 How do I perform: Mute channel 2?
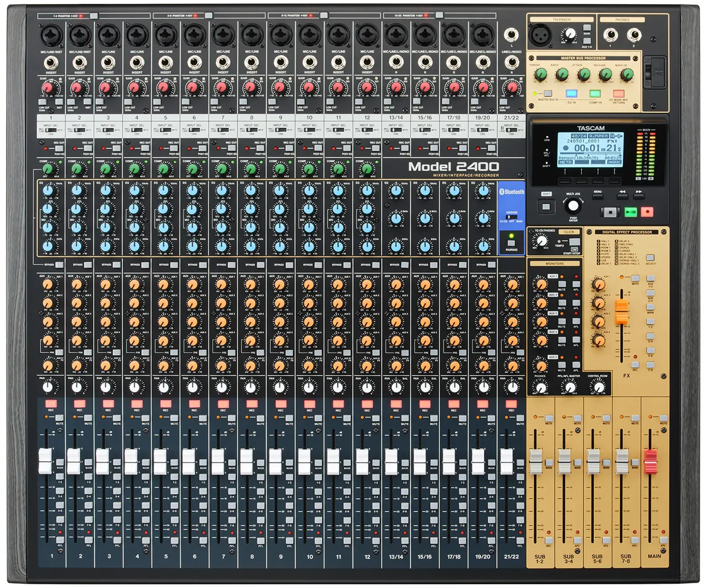(88, 418)
